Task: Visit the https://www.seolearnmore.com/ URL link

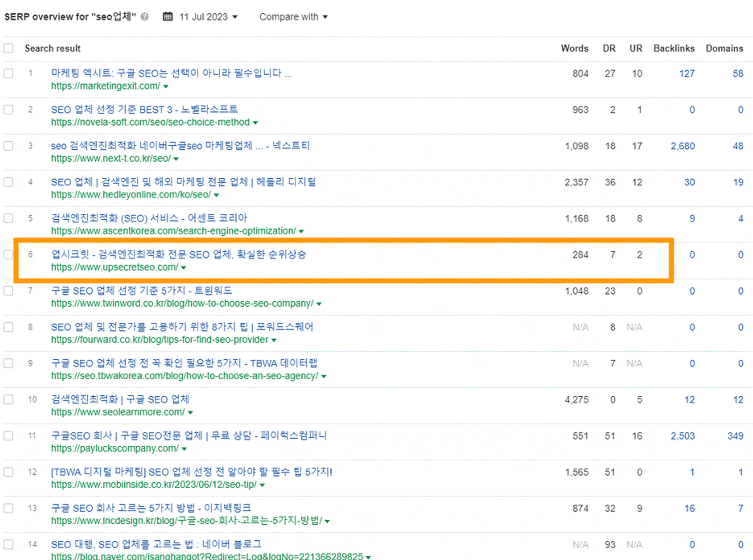Action: tap(118, 412)
